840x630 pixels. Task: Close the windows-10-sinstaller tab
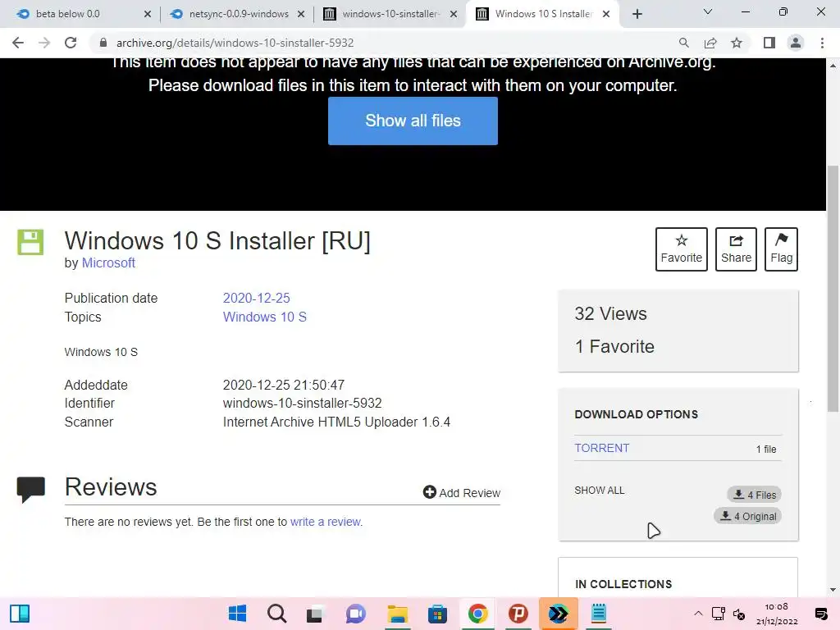[x=454, y=15]
